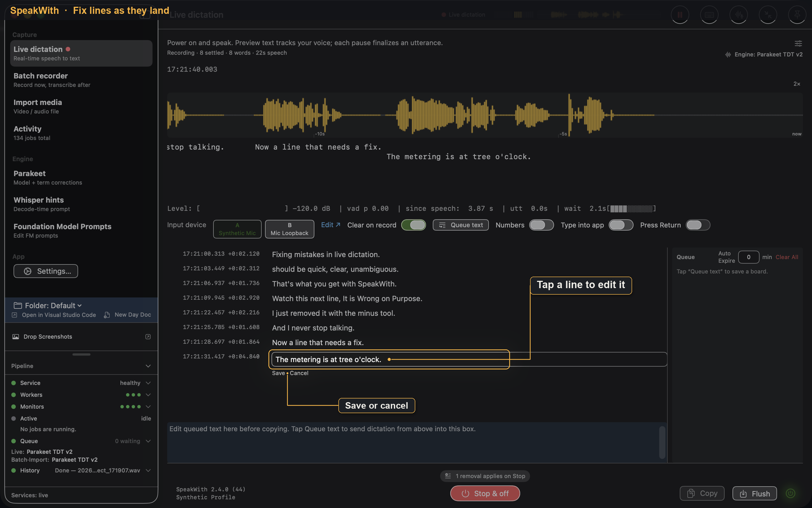Click the line editor containing The metering is at tree o'clock
812x508 pixels.
click(469, 359)
